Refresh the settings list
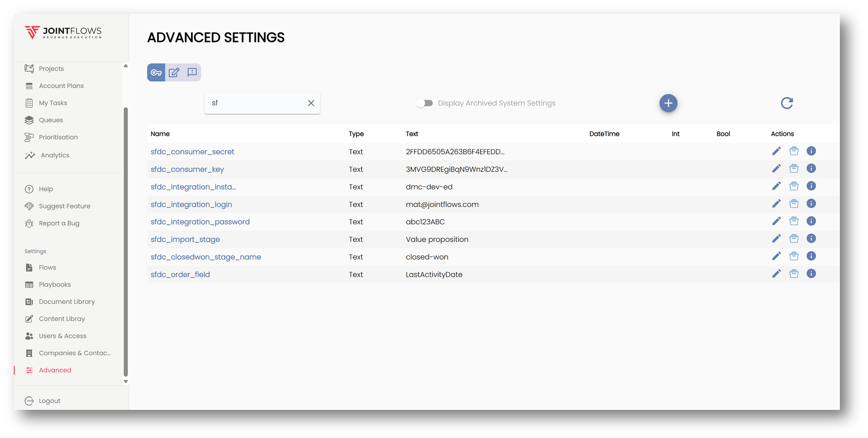The height and width of the screenshot is (438, 868). click(x=787, y=103)
